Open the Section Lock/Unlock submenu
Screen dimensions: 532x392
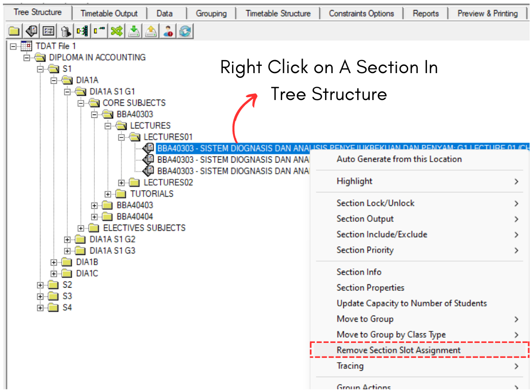click(x=375, y=203)
